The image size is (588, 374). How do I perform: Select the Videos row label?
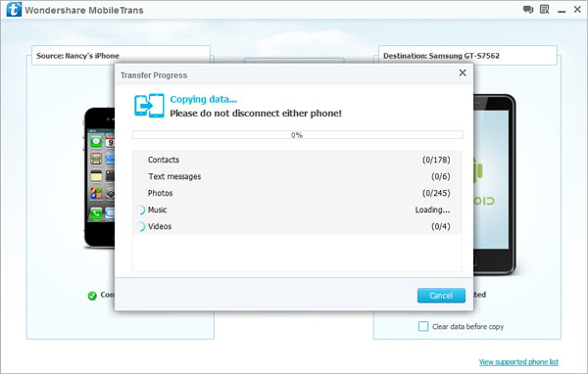[160, 226]
